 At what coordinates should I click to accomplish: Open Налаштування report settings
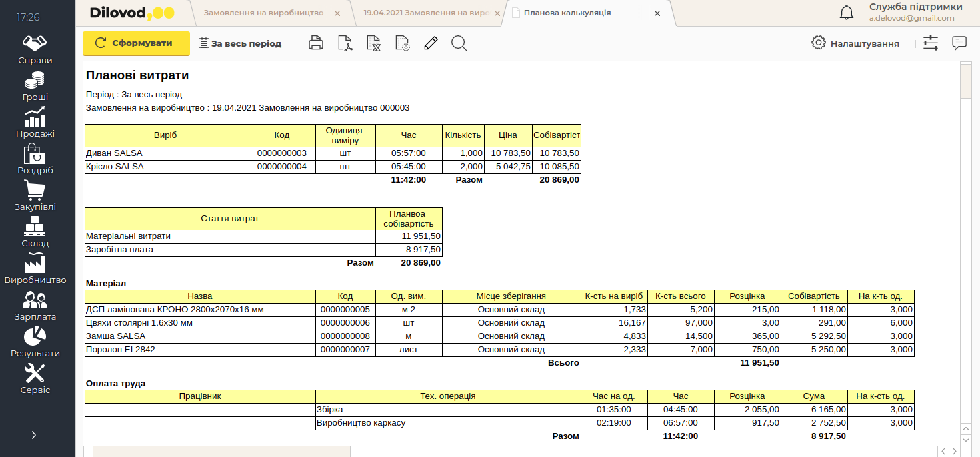(x=855, y=43)
